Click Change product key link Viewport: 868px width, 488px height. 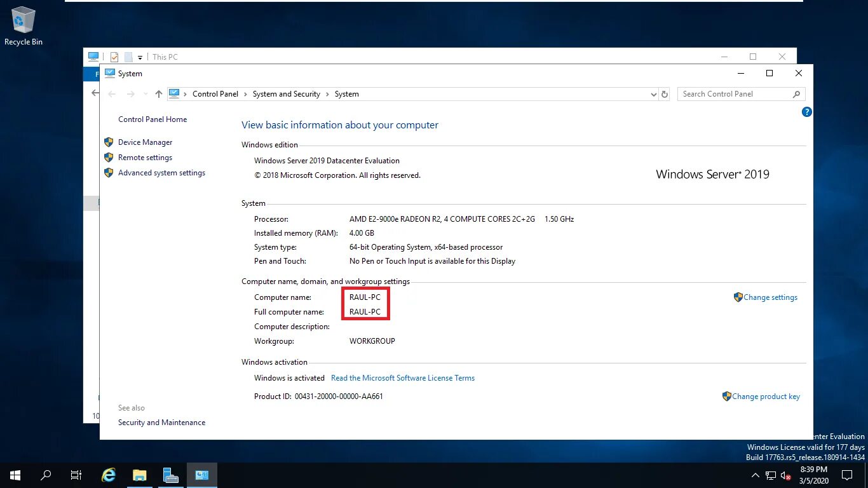(x=766, y=396)
